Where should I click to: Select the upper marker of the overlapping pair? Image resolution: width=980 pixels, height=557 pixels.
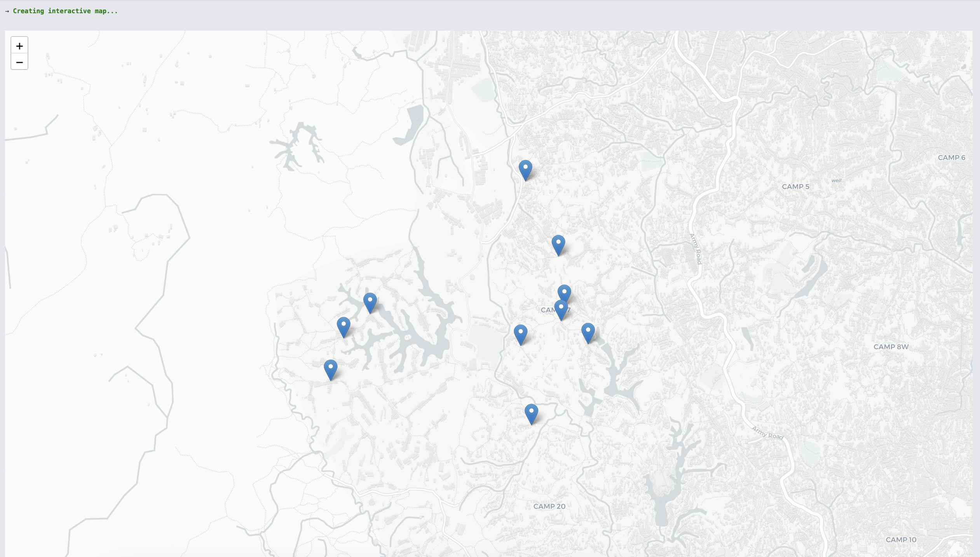(x=564, y=292)
